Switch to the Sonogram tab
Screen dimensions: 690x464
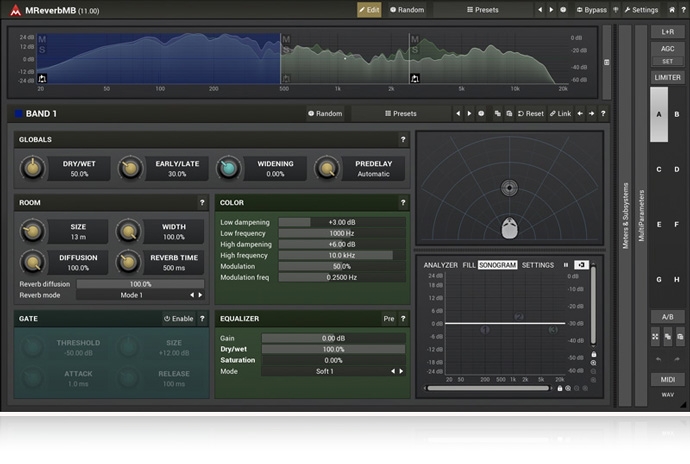pos(498,265)
